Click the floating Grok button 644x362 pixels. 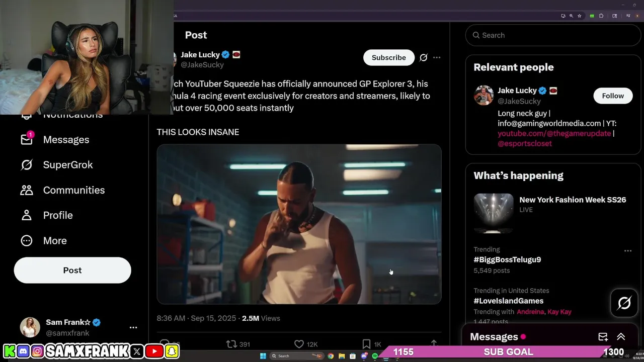point(624,303)
